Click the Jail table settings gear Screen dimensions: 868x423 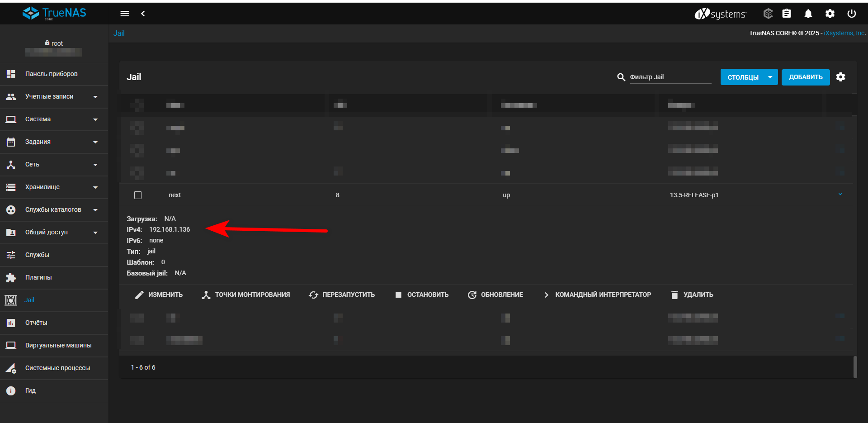[841, 77]
